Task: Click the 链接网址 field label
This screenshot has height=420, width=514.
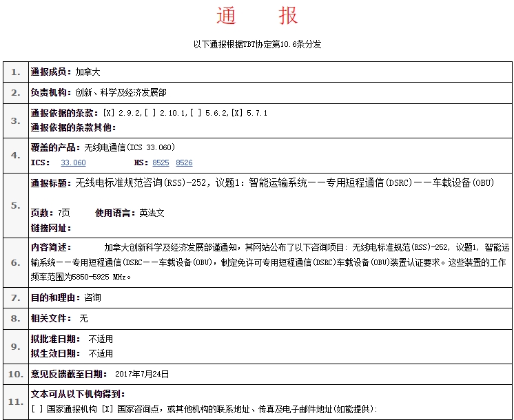Action: tap(51, 228)
